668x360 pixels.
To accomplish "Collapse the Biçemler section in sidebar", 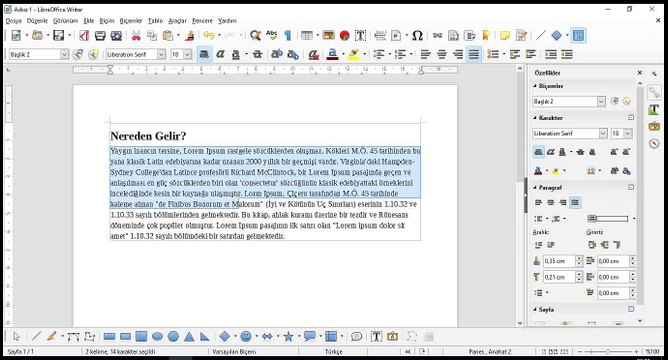I will [535, 86].
